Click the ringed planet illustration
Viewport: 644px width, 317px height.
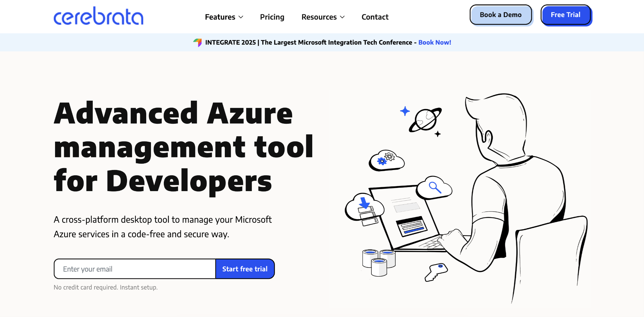(425, 120)
